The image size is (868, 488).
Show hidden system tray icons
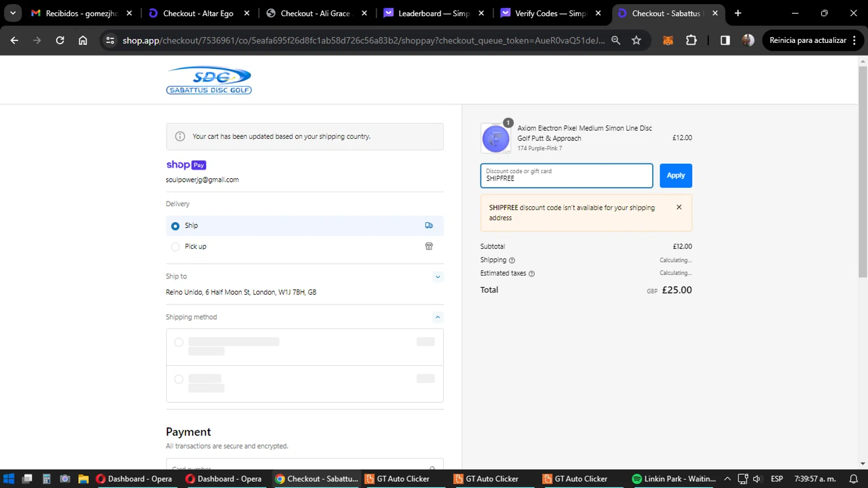727,479
